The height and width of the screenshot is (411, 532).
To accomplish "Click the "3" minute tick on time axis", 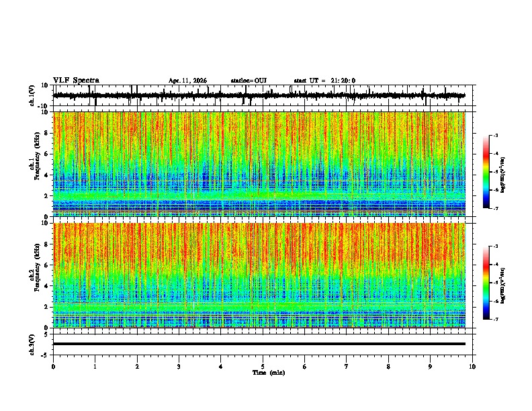I will [179, 367].
